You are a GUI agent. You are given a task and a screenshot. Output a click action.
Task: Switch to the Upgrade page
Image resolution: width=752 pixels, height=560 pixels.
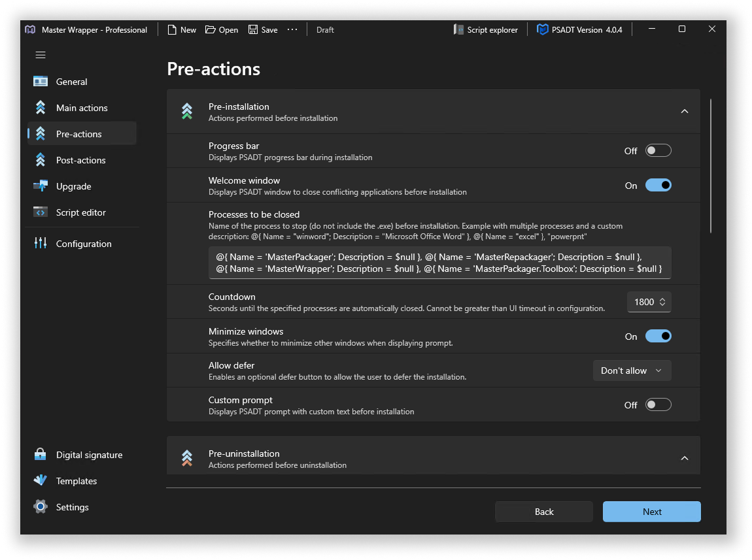point(73,186)
